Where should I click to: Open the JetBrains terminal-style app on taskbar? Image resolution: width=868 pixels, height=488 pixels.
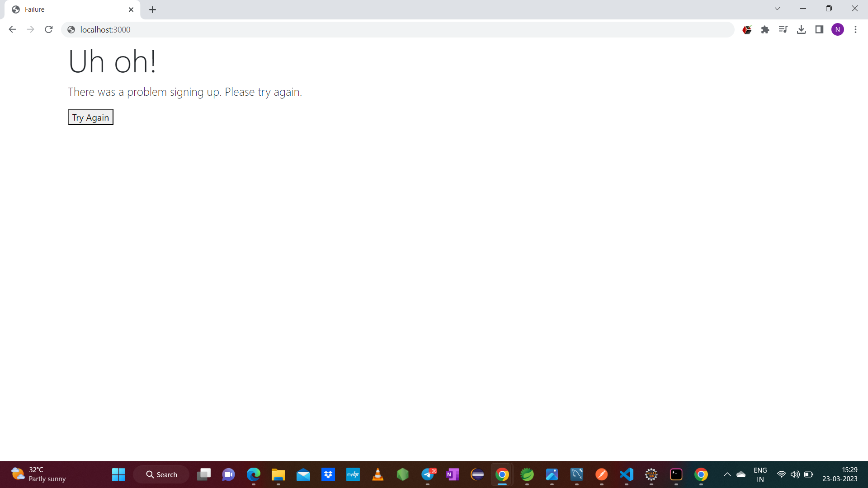(x=676, y=474)
